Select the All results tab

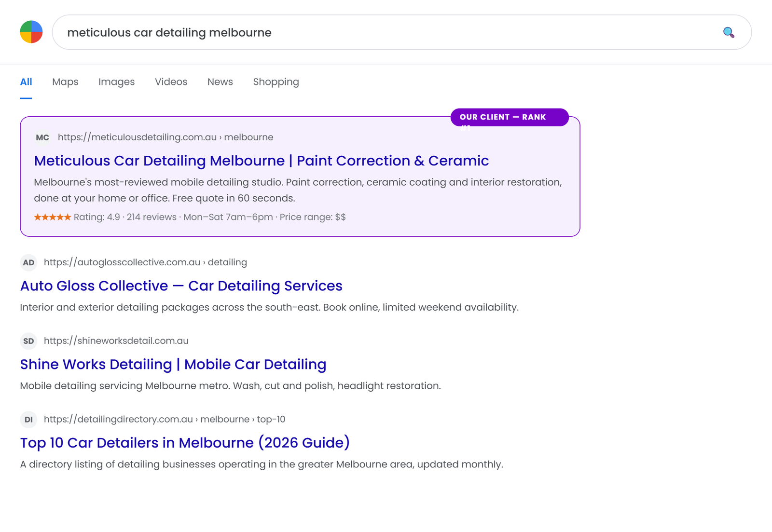26,82
